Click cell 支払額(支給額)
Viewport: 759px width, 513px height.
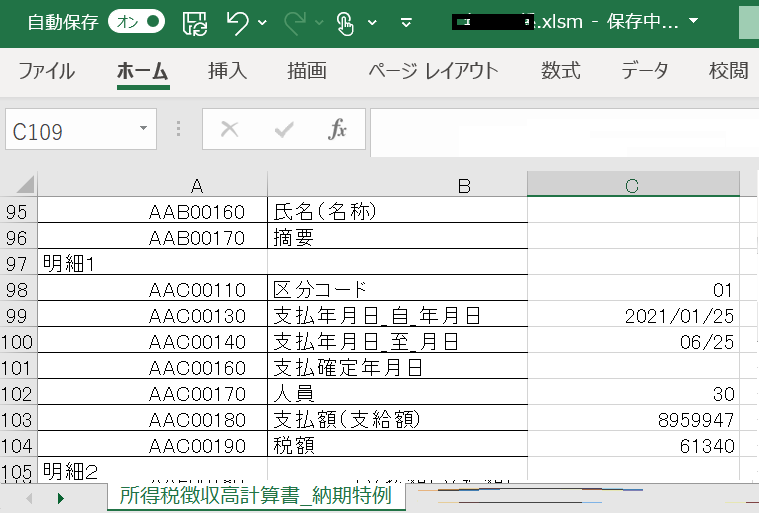point(397,418)
